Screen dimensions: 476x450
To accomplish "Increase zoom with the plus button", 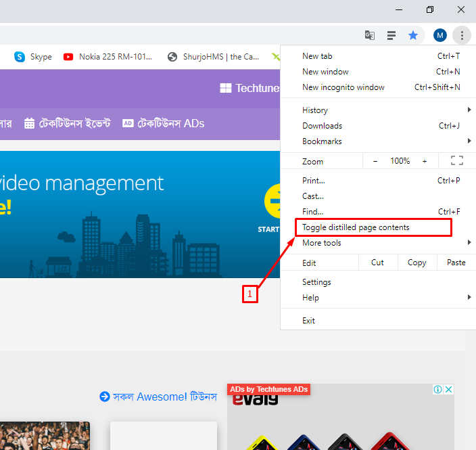I will click(425, 161).
